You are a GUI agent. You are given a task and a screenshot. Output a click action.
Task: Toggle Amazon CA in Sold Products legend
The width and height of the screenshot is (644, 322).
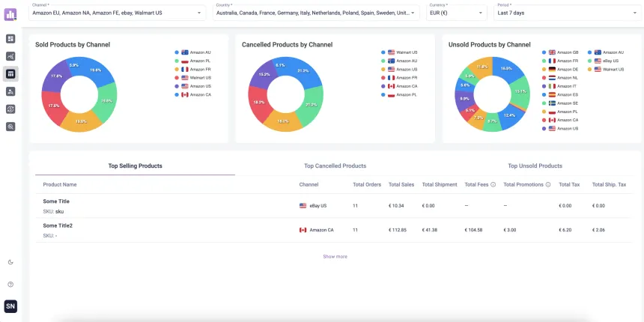pos(193,94)
